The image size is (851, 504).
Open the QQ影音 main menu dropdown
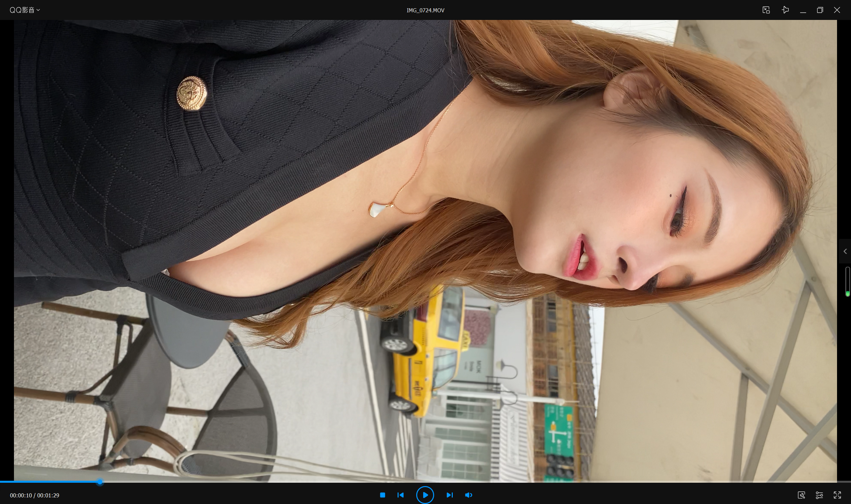pos(25,10)
